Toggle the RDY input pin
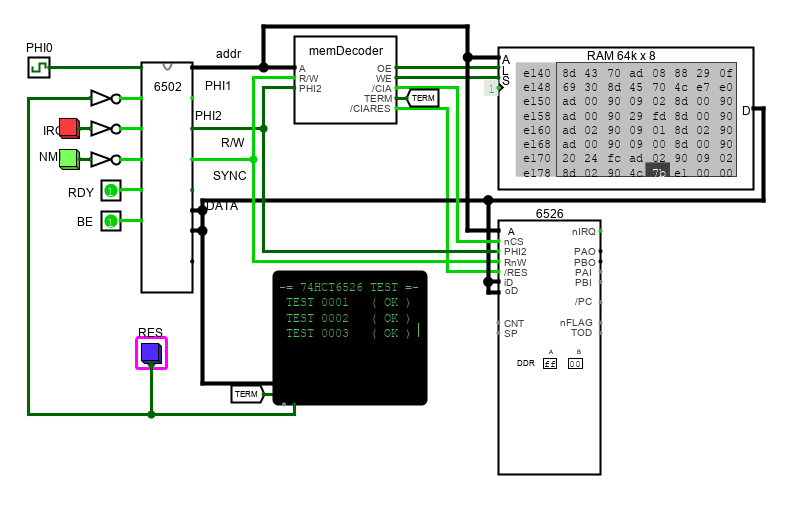 (x=111, y=191)
